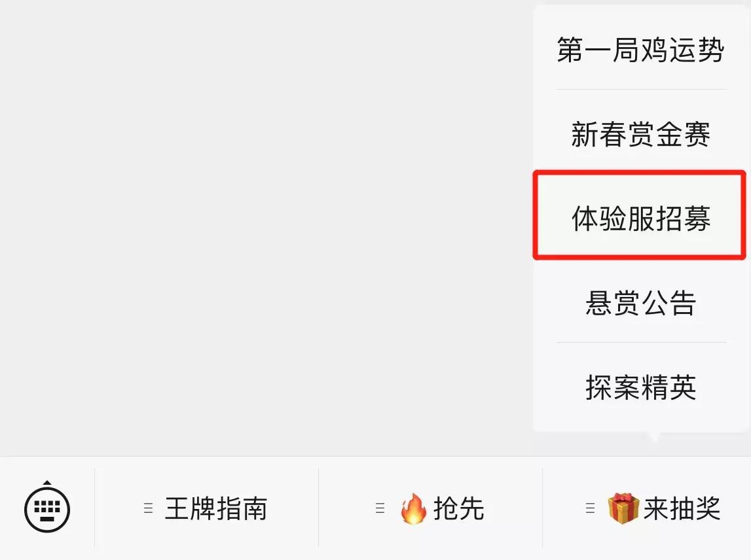Choose the highlighted 体验服招募 entry
The image size is (751, 560).
640,219
